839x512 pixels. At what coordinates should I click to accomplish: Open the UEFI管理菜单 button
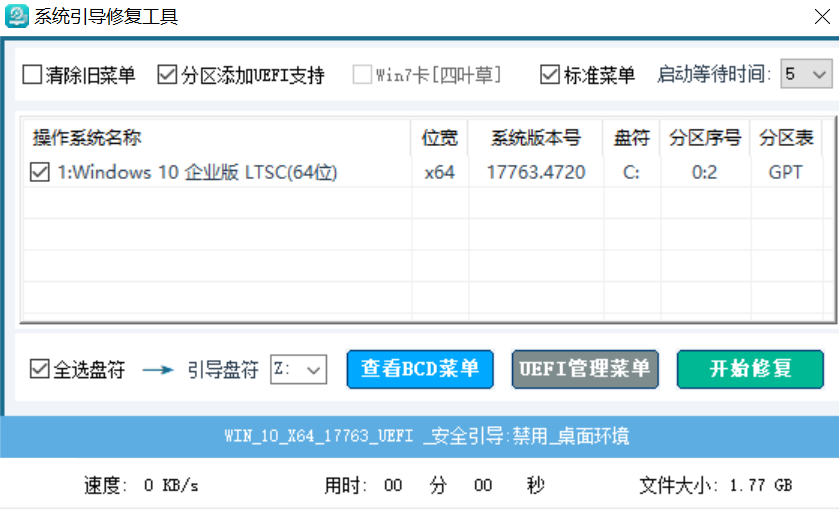[x=585, y=369]
